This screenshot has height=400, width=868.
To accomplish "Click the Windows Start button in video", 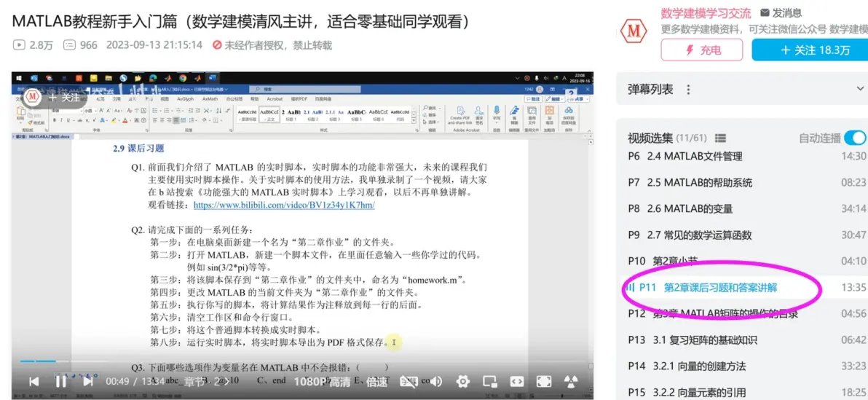I will [19, 79].
